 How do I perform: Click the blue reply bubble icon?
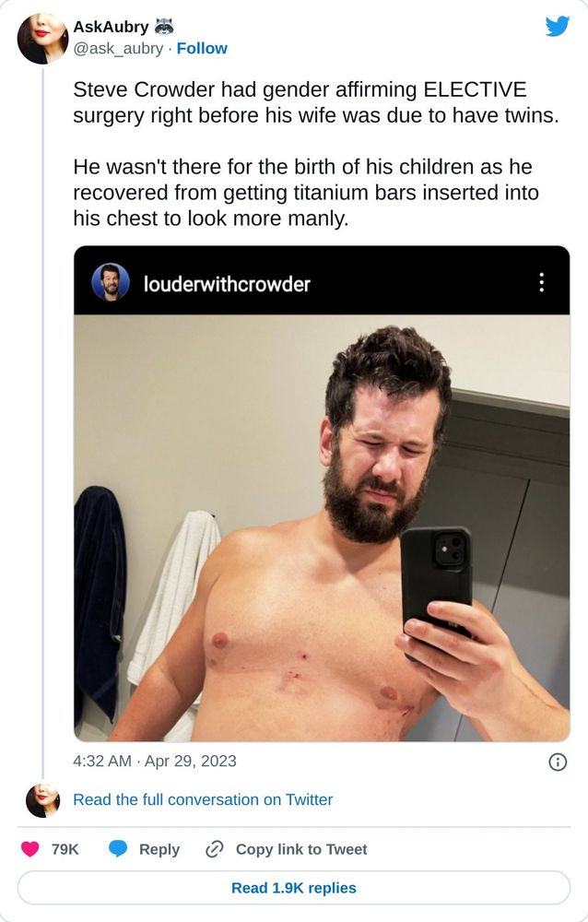pyautogui.click(x=118, y=848)
